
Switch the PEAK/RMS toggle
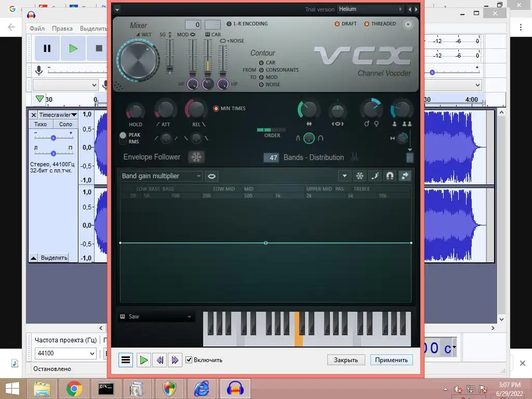coord(123,138)
